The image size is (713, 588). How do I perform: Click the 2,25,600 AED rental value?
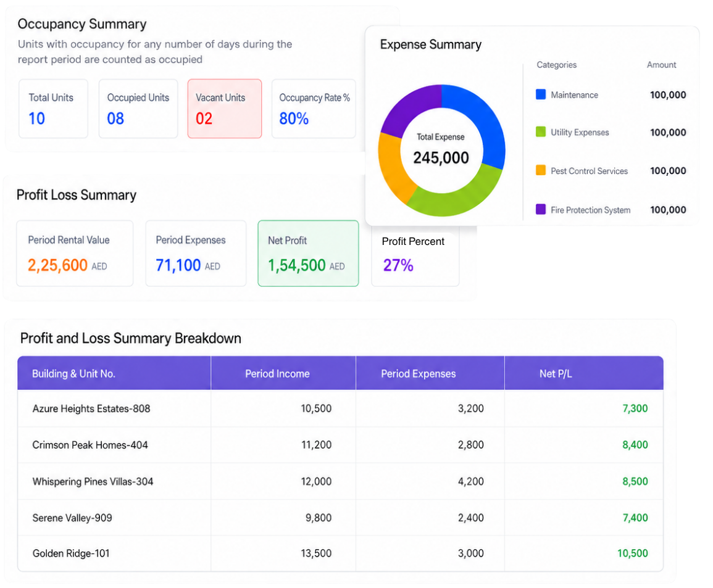coord(67,265)
